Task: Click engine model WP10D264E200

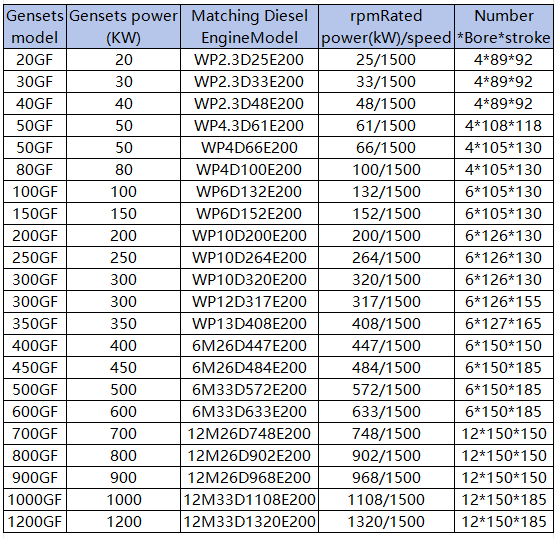Action: [249, 258]
